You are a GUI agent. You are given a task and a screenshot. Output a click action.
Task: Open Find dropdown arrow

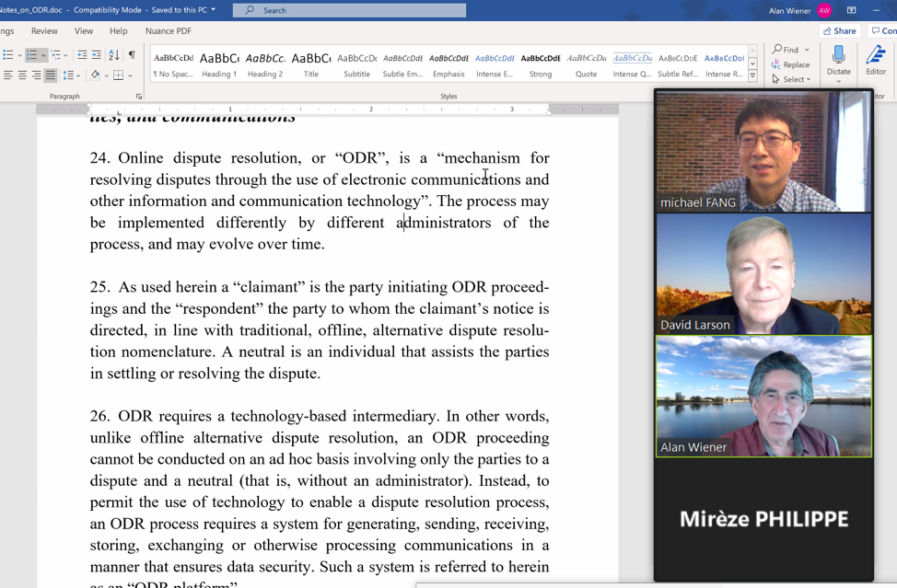[807, 50]
